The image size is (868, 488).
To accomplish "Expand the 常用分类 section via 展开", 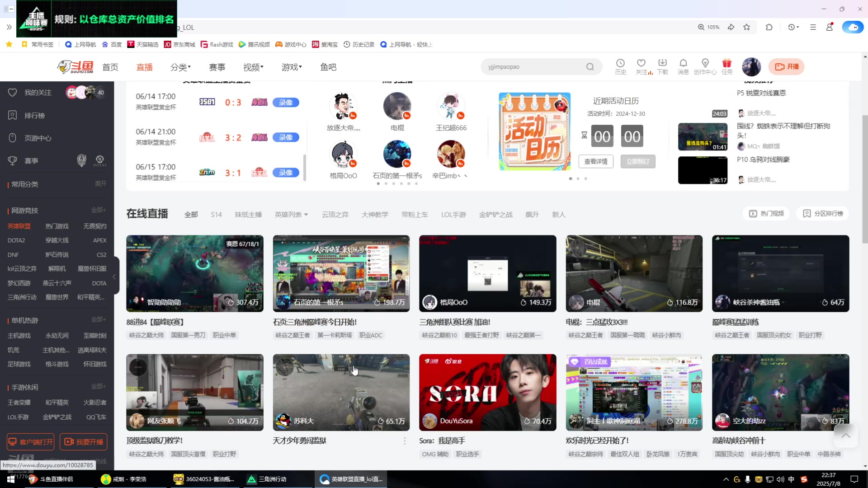I will coord(101,184).
